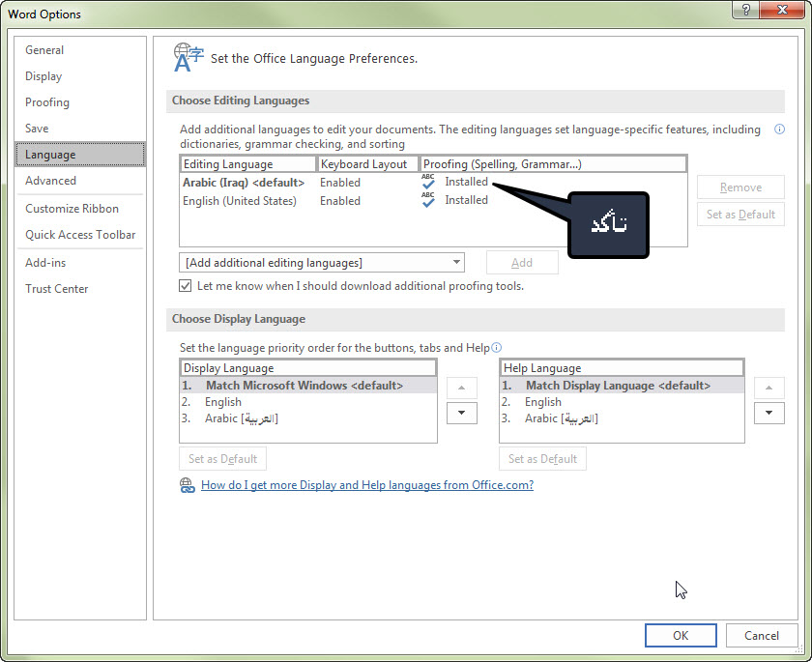This screenshot has height=662, width=812.
Task: Click proofing ABC check icon for English (United States)
Action: [x=428, y=200]
